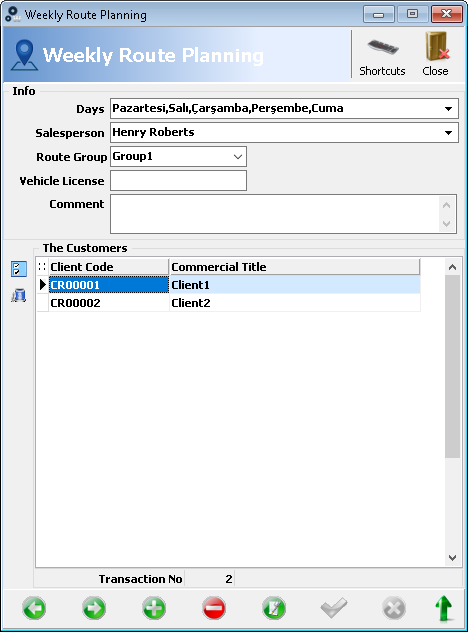Click the grid column chooser dots
The width and height of the screenshot is (468, 632).
coord(42,267)
